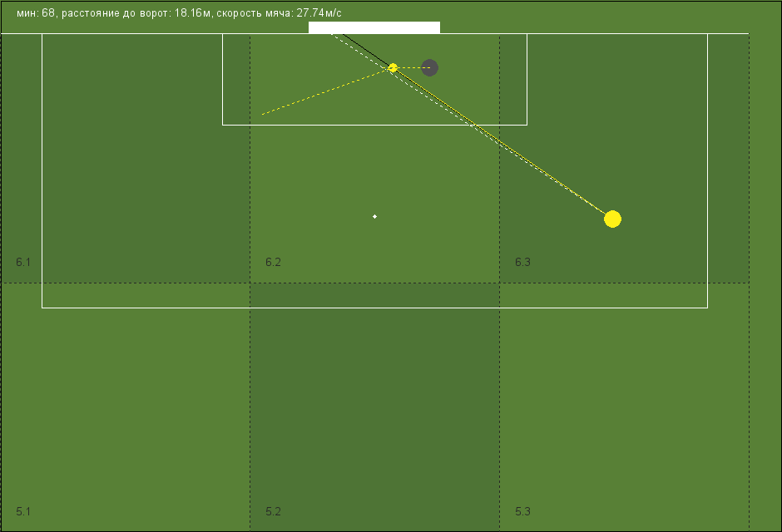This screenshot has width=782, height=532.
Task: Select zone label 5.2
Action: coord(273,511)
